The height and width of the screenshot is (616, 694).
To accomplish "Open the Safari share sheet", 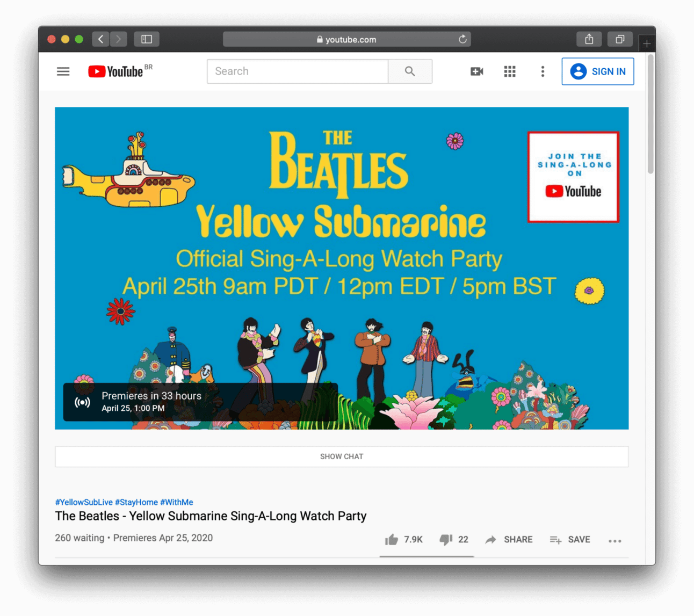I will [x=589, y=39].
